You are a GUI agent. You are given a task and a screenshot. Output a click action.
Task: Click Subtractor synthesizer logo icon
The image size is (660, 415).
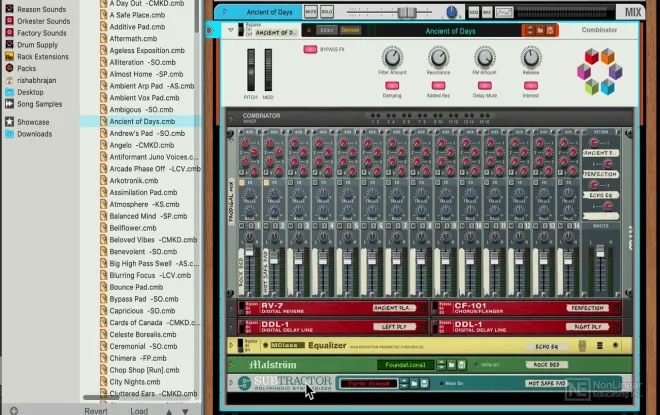245,383
